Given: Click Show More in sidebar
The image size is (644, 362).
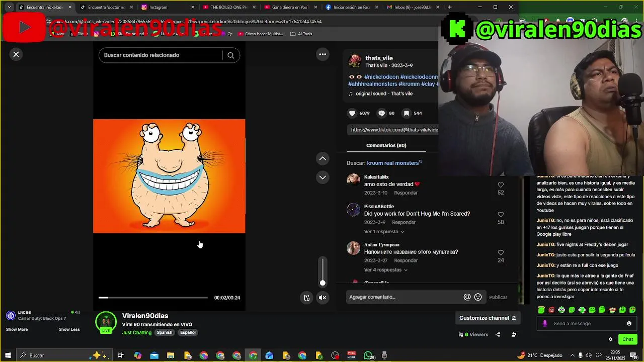Looking at the screenshot, I should [17, 329].
